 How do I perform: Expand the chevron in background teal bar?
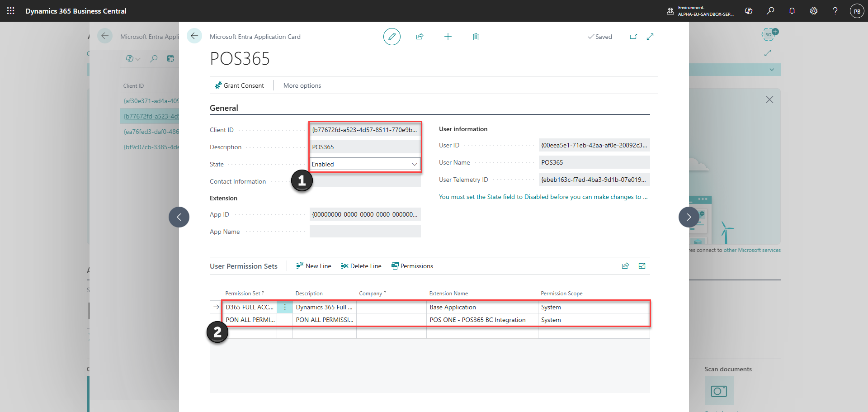pyautogui.click(x=772, y=70)
